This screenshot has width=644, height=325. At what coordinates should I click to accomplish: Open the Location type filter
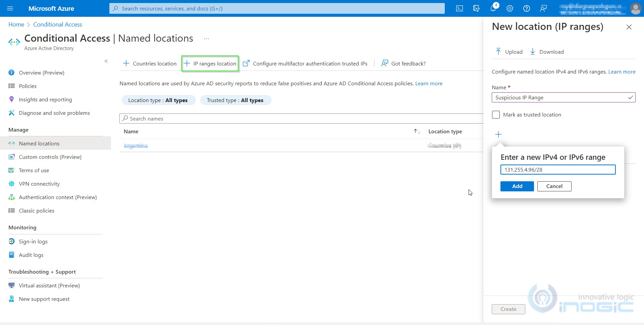click(158, 100)
